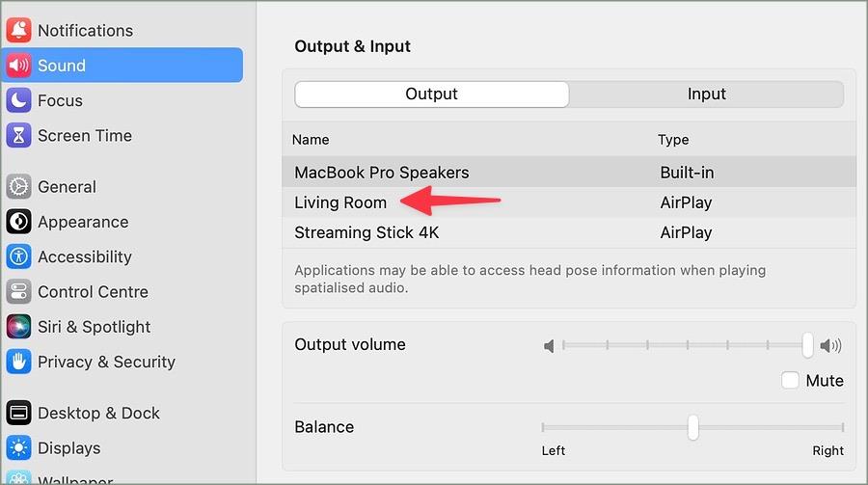Open Displays settings label

point(69,448)
